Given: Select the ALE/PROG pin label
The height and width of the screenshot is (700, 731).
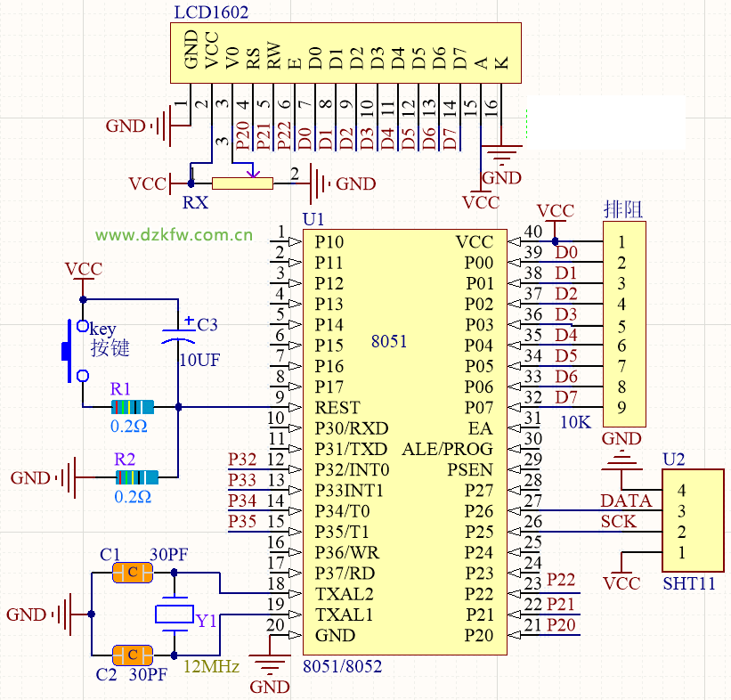Looking at the screenshot, I should pyautogui.click(x=447, y=448).
